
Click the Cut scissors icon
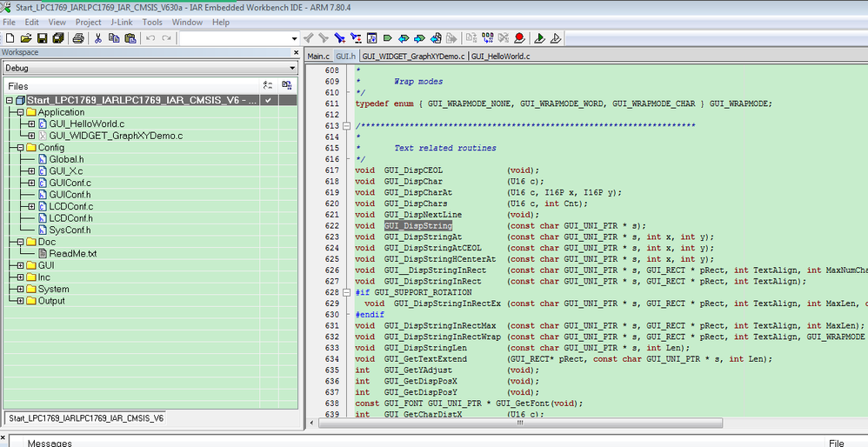point(98,38)
